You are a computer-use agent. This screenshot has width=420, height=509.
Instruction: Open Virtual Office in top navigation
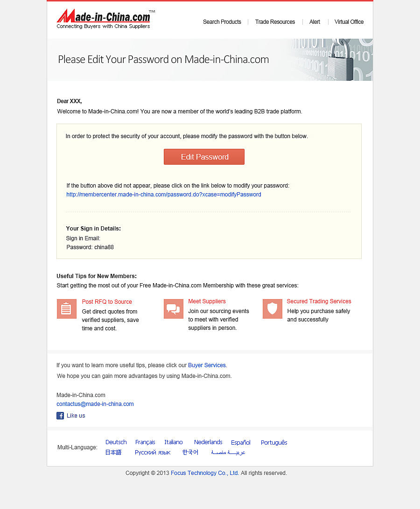click(x=349, y=22)
